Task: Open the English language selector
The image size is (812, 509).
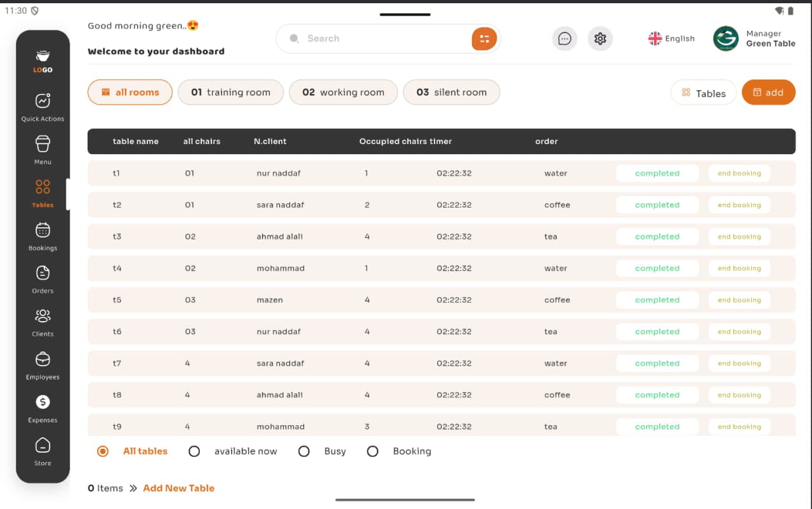Action: point(671,39)
